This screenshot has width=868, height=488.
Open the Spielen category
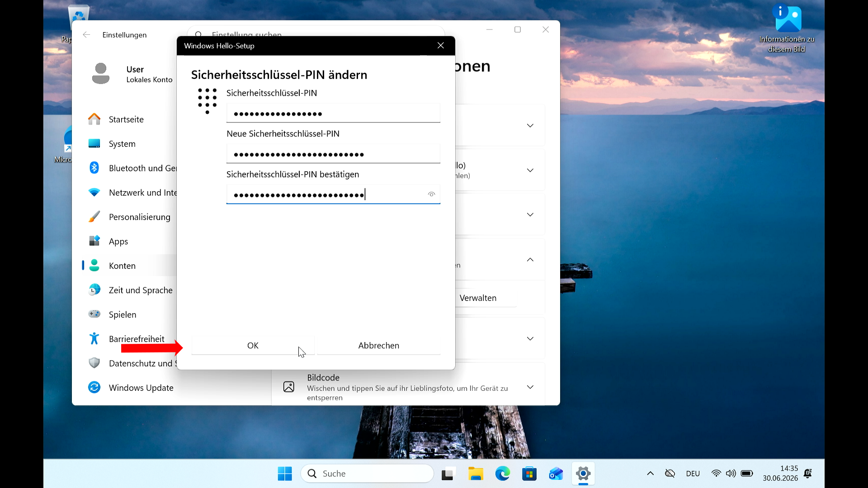click(x=123, y=314)
